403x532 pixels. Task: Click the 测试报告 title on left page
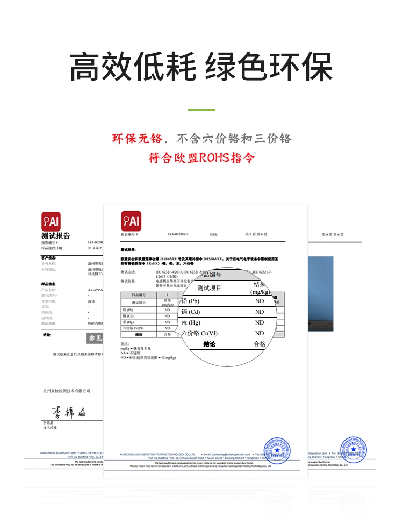[x=56, y=236]
